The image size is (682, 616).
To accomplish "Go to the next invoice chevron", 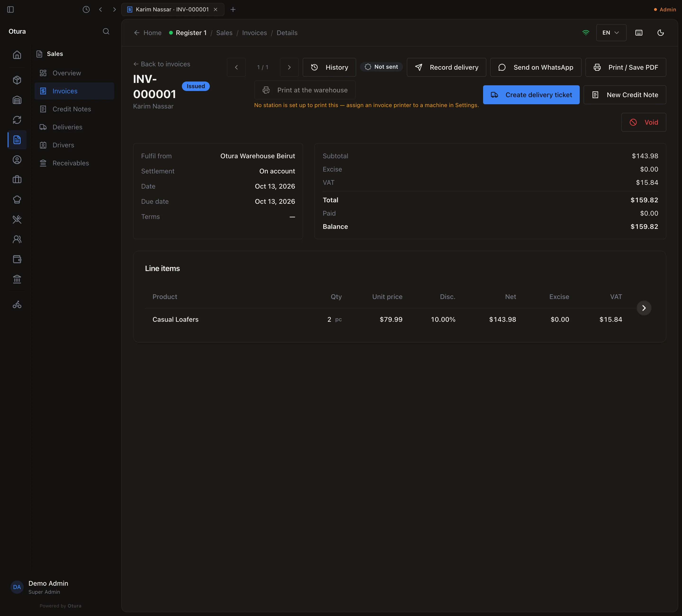I will [x=289, y=67].
